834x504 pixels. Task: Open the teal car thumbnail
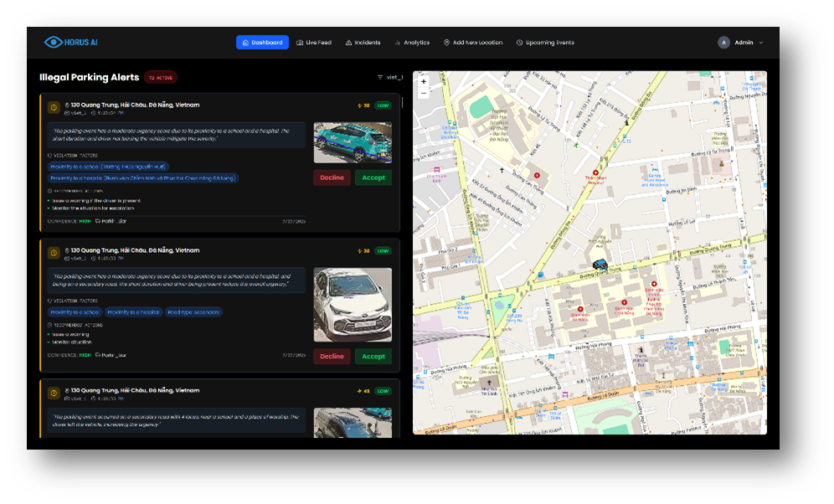click(353, 142)
